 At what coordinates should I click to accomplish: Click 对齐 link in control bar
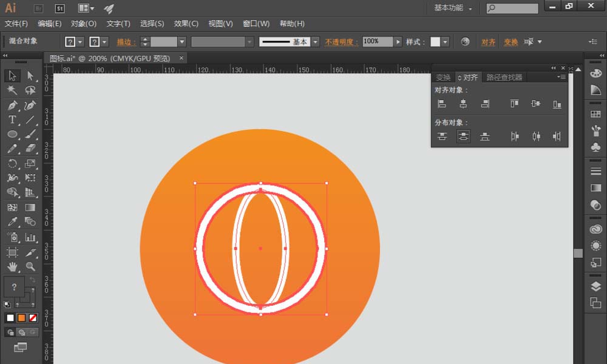(x=488, y=42)
